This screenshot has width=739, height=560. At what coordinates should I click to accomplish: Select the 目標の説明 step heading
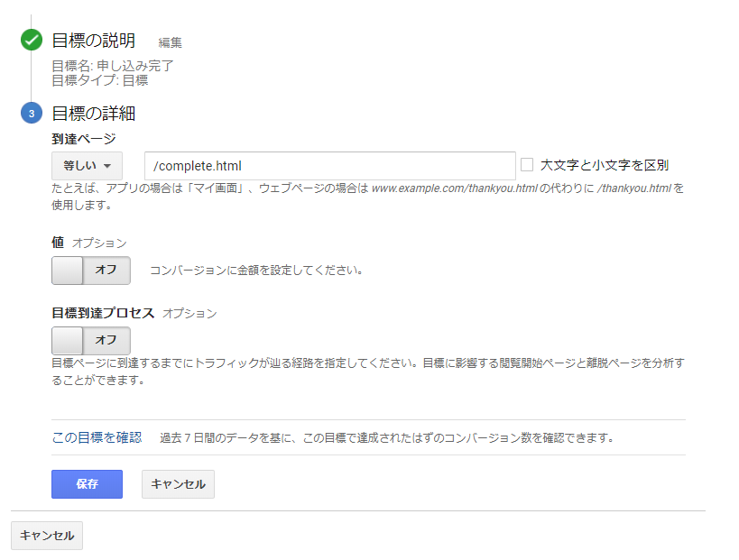point(94,41)
